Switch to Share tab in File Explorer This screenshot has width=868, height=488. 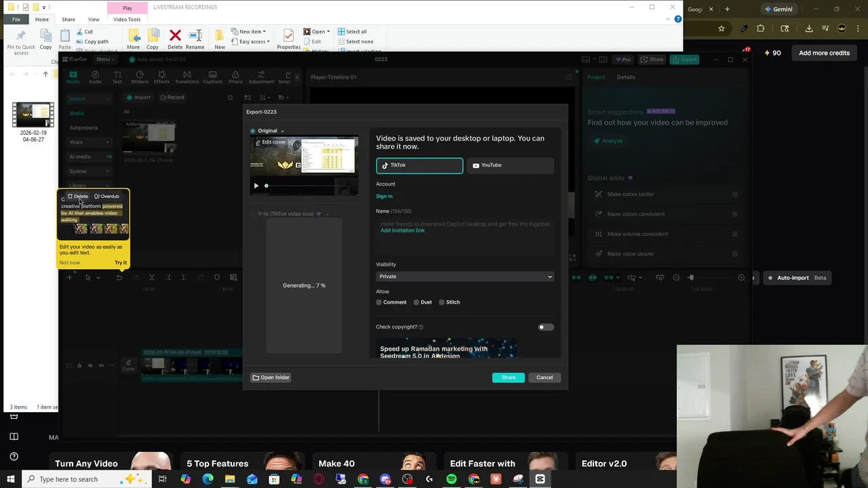pyautogui.click(x=68, y=20)
